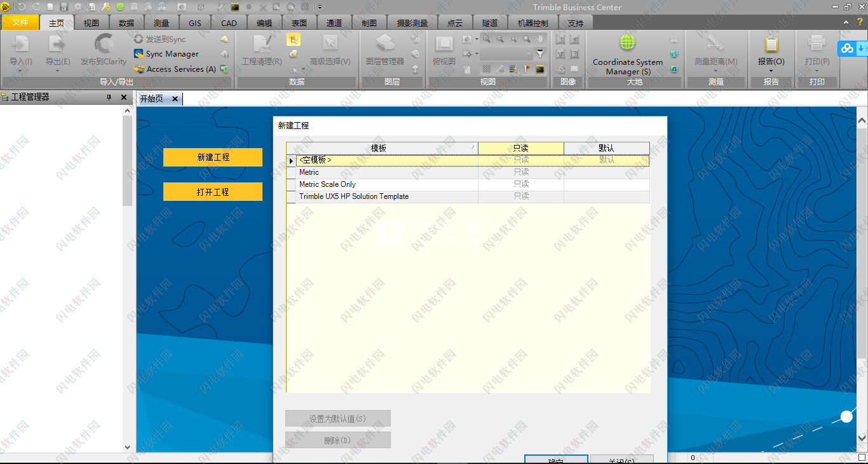Switch to the 摄影测量 ribbon tab
This screenshot has width=868, height=464.
(412, 23)
